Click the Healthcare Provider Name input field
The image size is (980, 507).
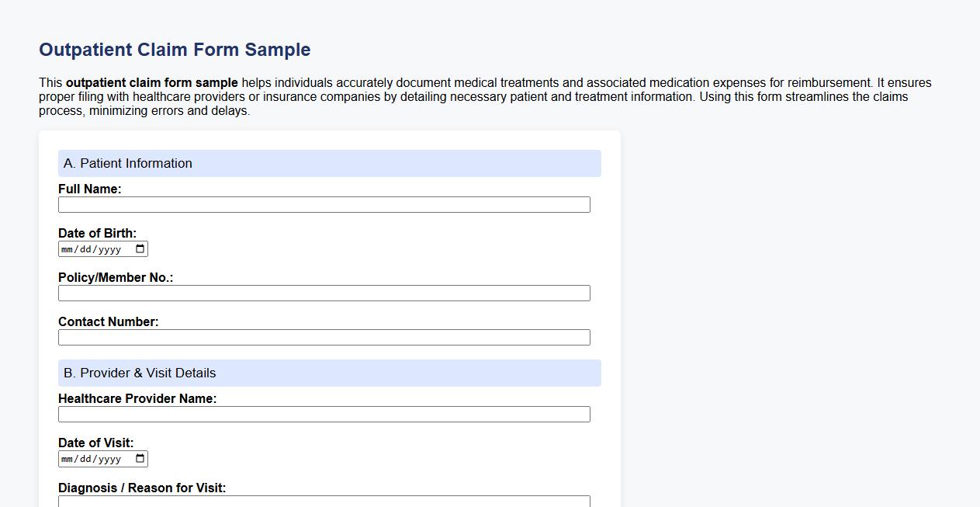click(324, 414)
